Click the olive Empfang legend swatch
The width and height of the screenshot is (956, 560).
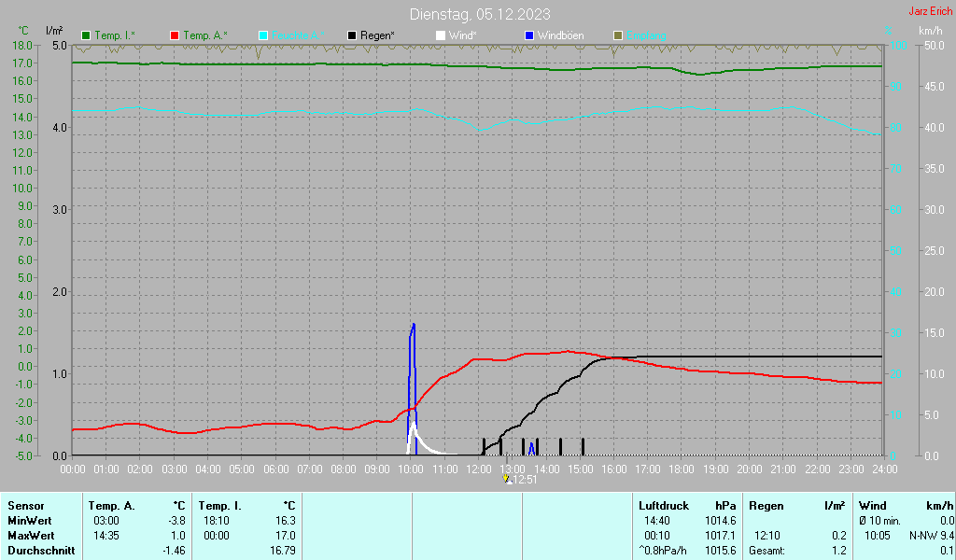point(618,35)
